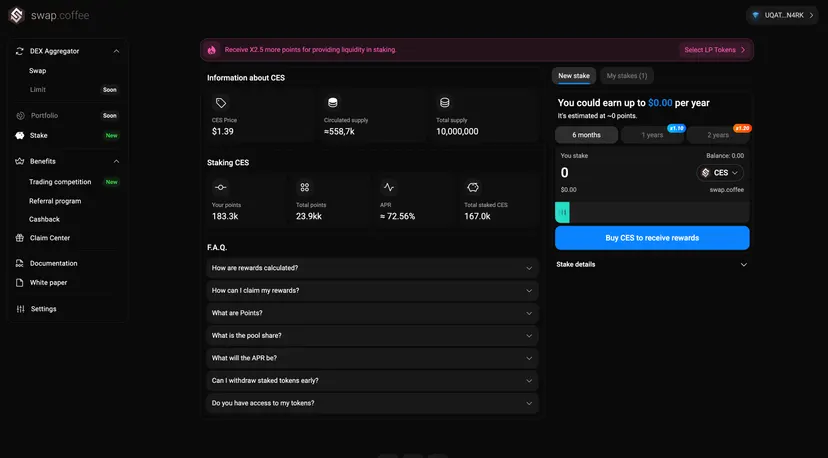Collapse the DEX Aggregator section
Screen dimensions: 828x458
point(116,51)
